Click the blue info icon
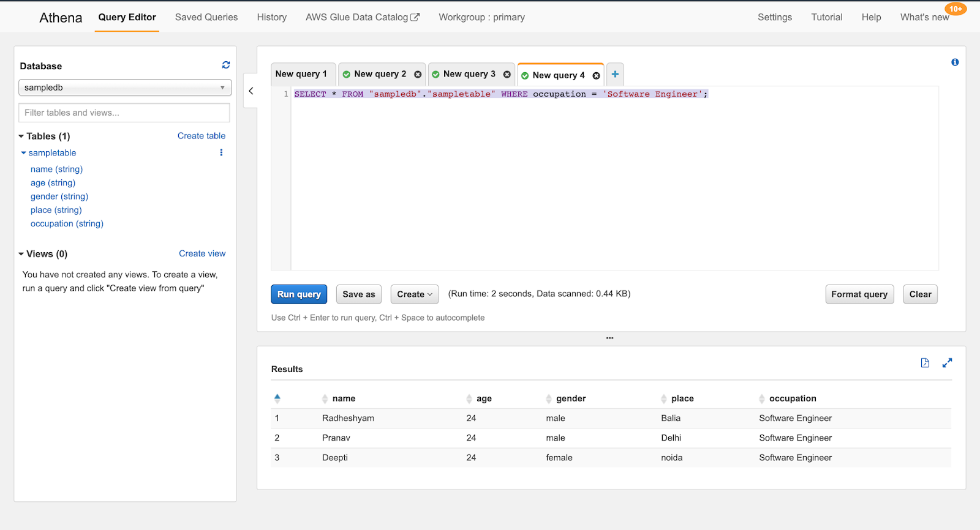This screenshot has width=980, height=530. pyautogui.click(x=955, y=62)
